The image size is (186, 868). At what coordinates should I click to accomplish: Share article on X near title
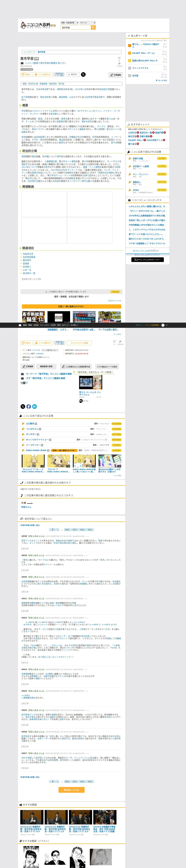[x=83, y=75]
